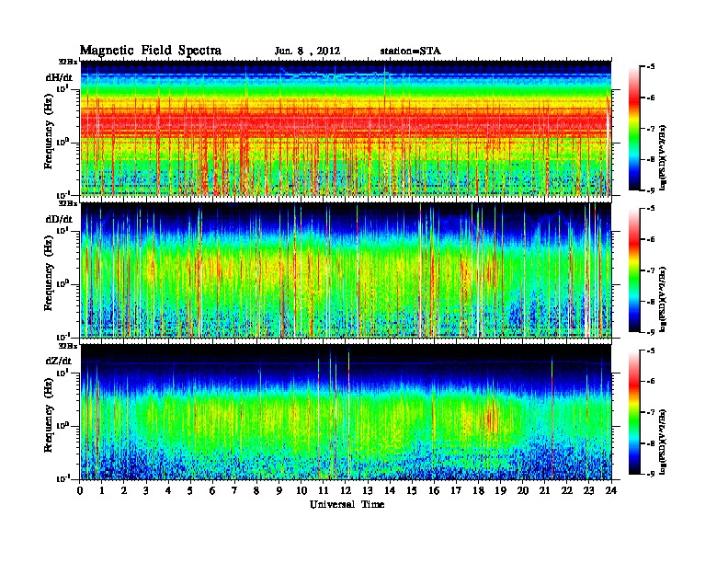Click inside the dD/dt spectrogram plot

346,270
